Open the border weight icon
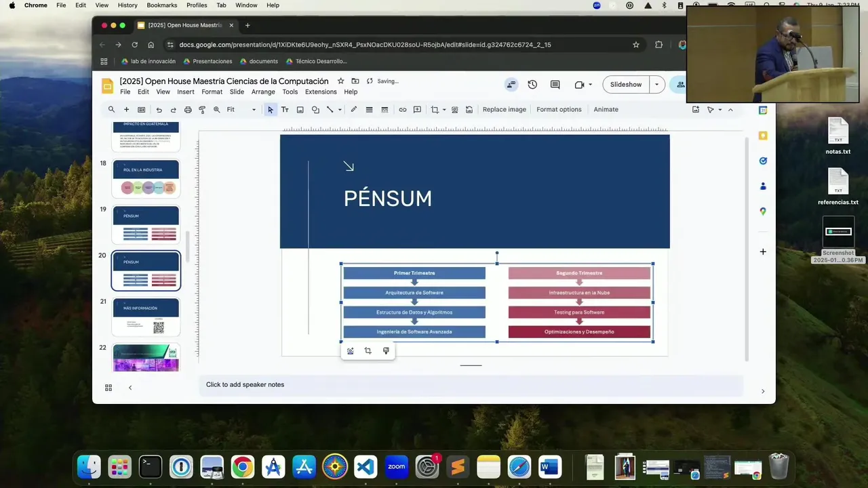868x488 pixels. coord(369,109)
